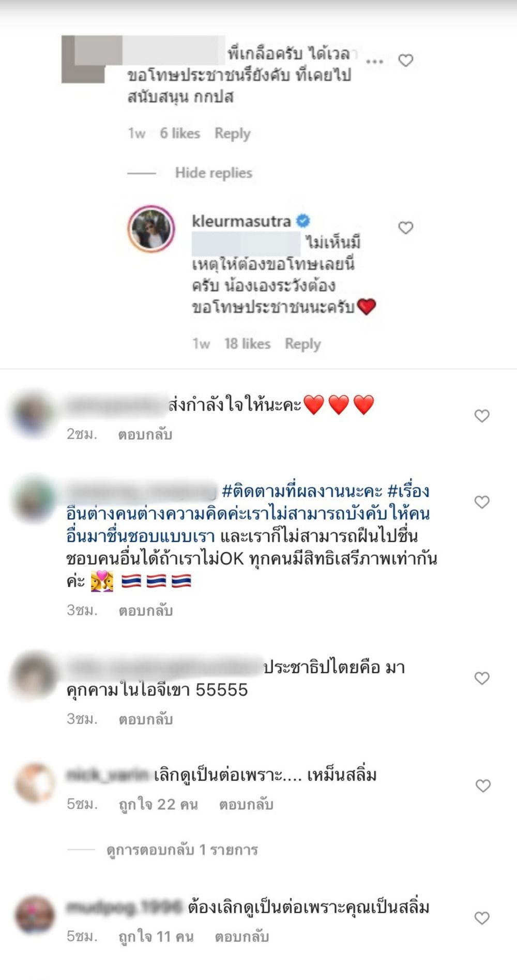Image resolution: width=517 pixels, height=980 pixels.
Task: Open kleurmasutra profile via username
Action: tap(241, 221)
